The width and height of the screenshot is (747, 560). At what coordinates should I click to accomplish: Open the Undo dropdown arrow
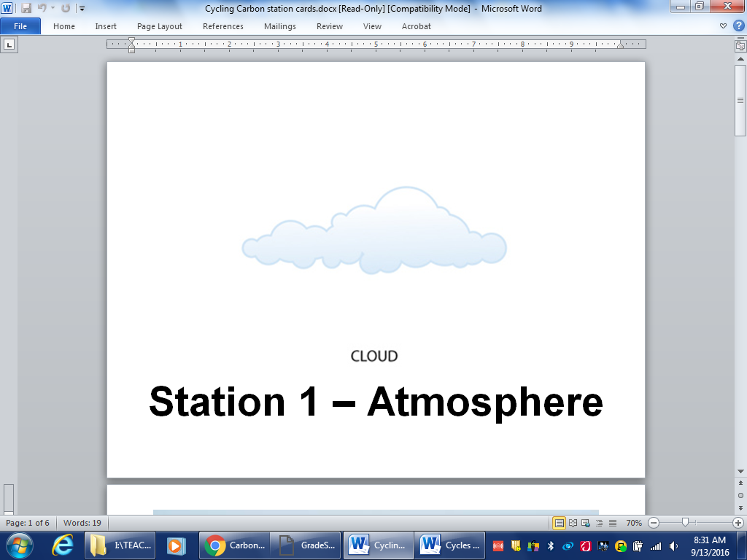pyautogui.click(x=52, y=8)
